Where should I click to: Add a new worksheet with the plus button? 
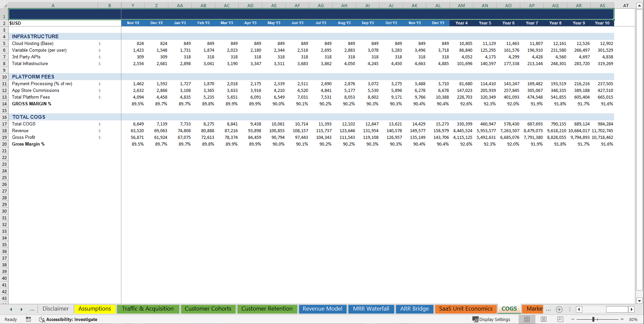(559, 309)
